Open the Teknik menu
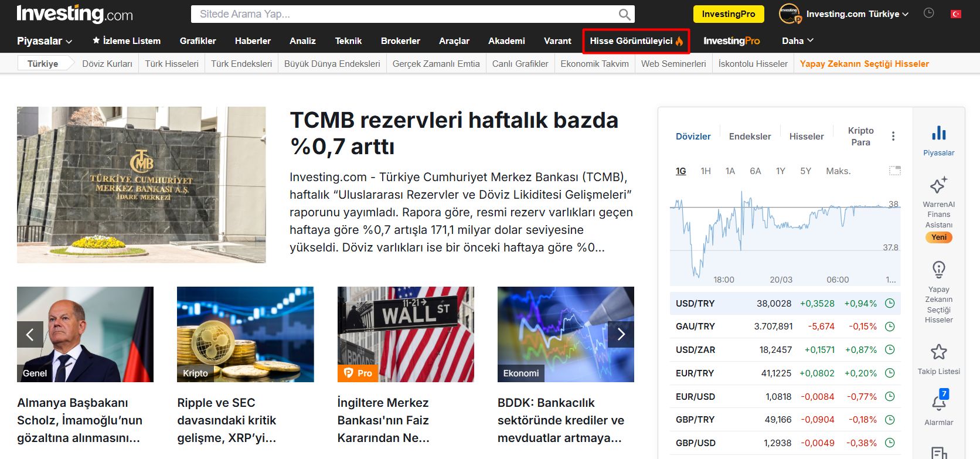The width and height of the screenshot is (980, 459). 348,40
